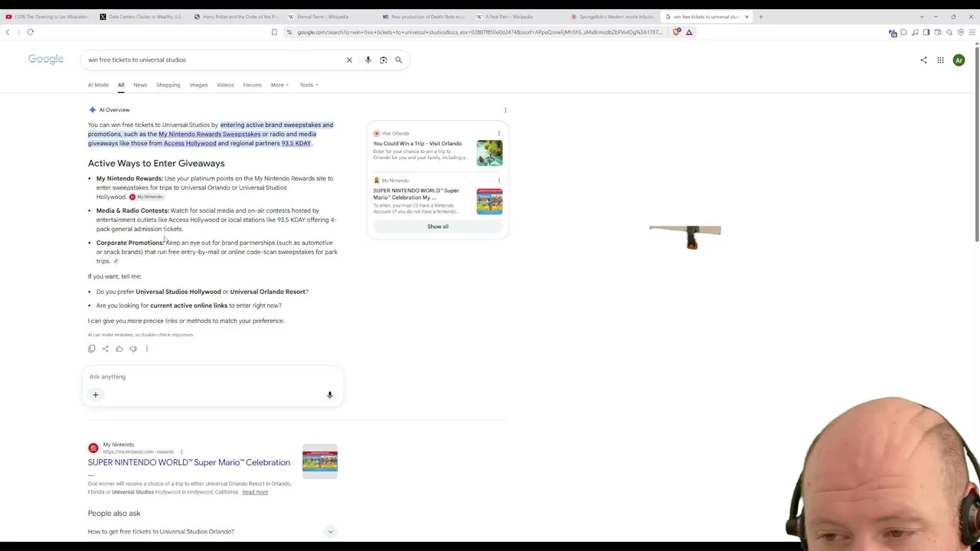This screenshot has height=551, width=980.
Task: Copy the AI Overview response
Action: tap(92, 349)
